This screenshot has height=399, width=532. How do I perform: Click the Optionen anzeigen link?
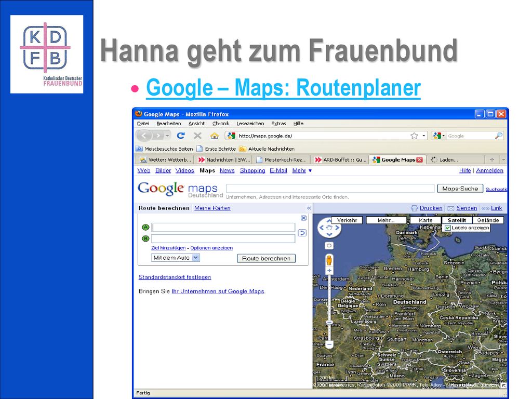pos(211,248)
